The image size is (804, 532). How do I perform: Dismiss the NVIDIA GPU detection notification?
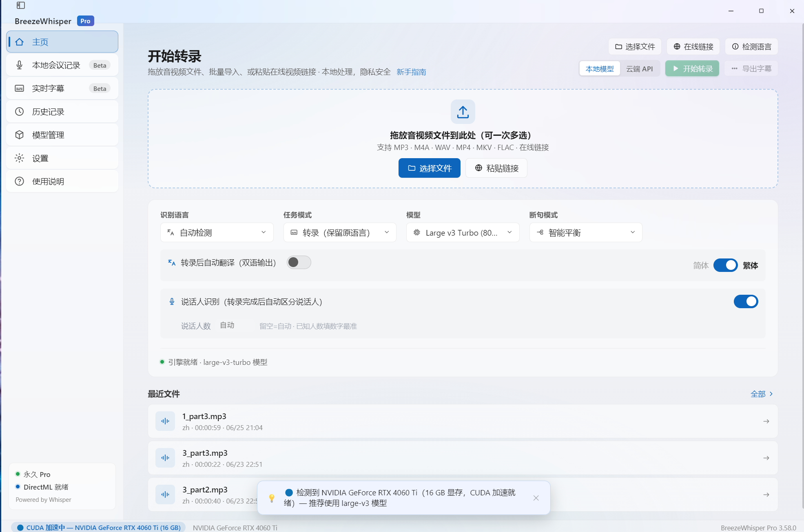coord(536,498)
